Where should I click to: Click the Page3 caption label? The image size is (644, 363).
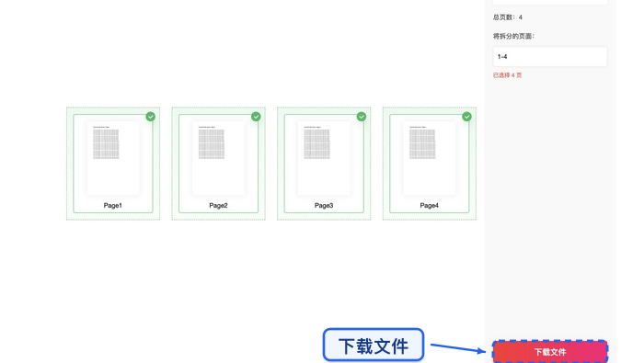click(324, 206)
